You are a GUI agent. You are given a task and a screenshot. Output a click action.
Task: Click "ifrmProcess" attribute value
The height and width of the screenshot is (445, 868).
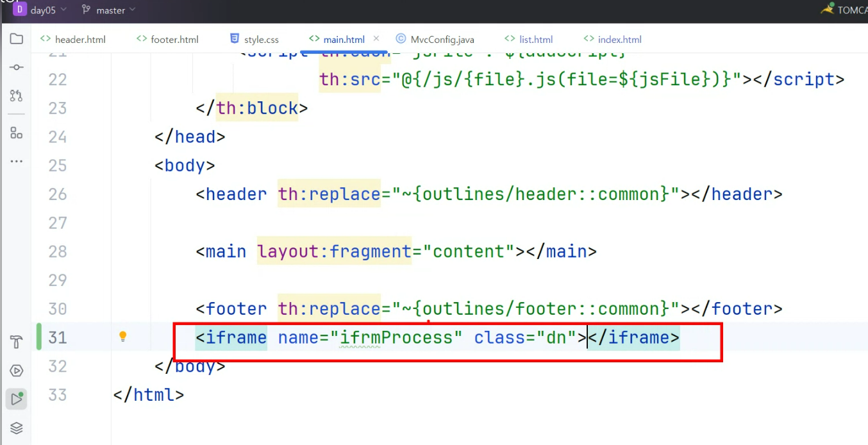coord(396,337)
